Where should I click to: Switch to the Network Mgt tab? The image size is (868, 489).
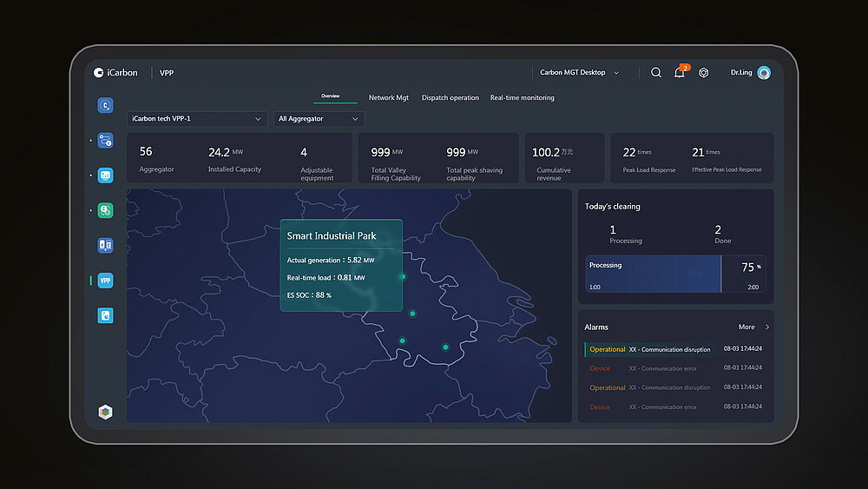click(x=388, y=98)
